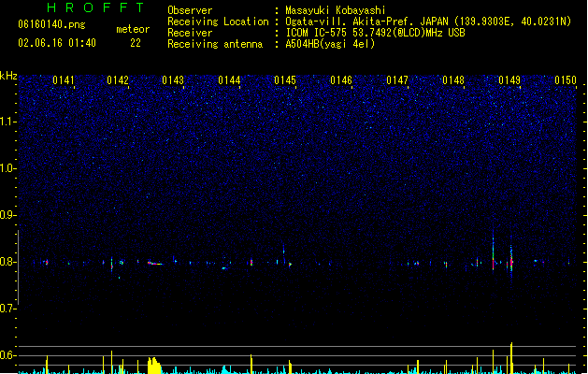
Task: Click the 1.1 kHz axis label
Action: (7, 122)
